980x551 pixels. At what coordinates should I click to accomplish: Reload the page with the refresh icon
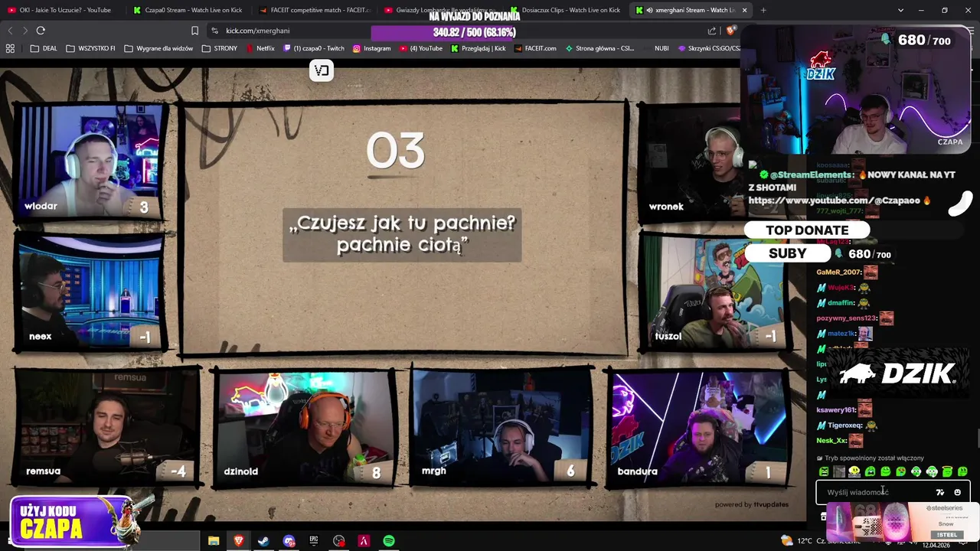point(41,31)
